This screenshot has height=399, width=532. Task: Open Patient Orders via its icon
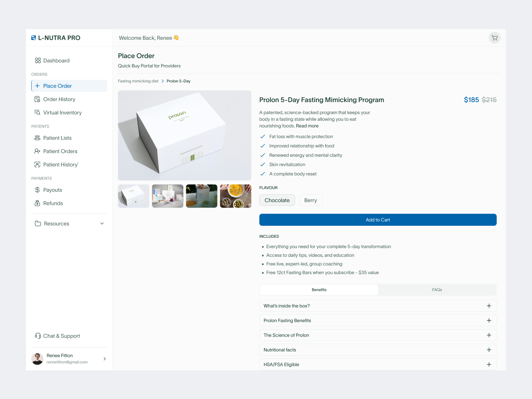click(37, 151)
